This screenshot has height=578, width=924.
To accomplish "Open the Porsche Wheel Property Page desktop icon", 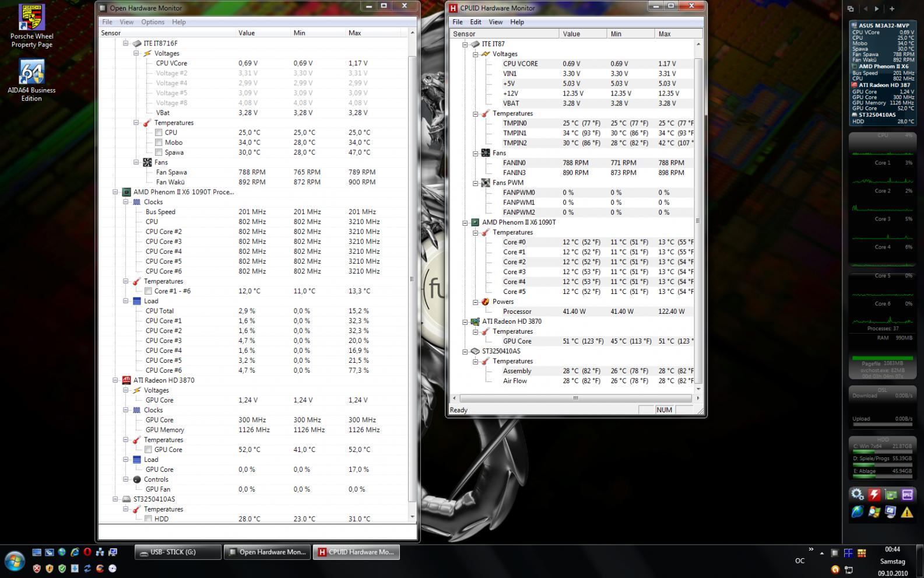I will [31, 26].
